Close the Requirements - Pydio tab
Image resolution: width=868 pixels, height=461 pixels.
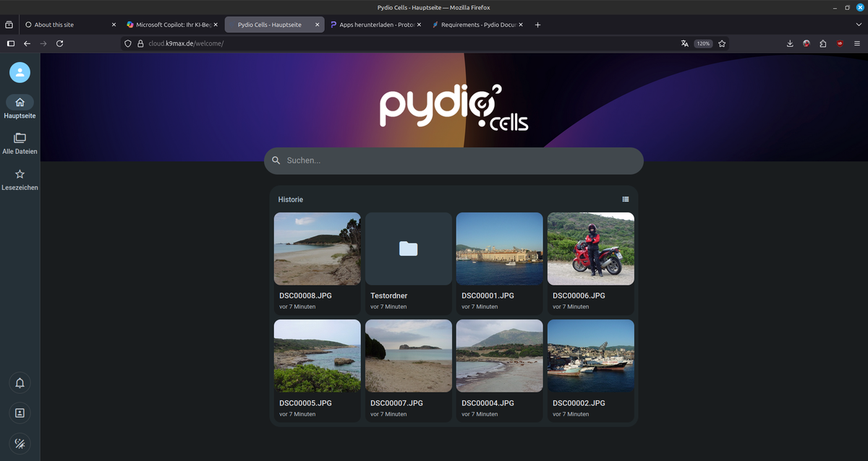point(521,25)
